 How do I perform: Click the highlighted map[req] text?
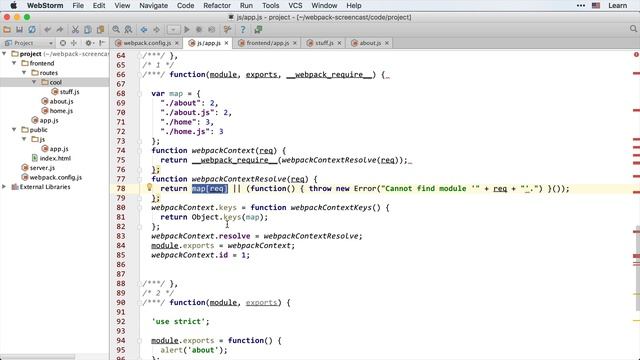(209, 189)
